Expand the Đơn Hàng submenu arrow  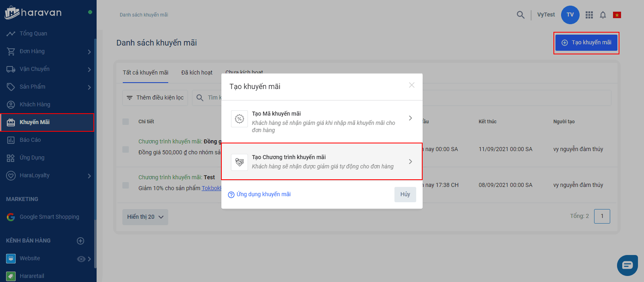coord(89,52)
